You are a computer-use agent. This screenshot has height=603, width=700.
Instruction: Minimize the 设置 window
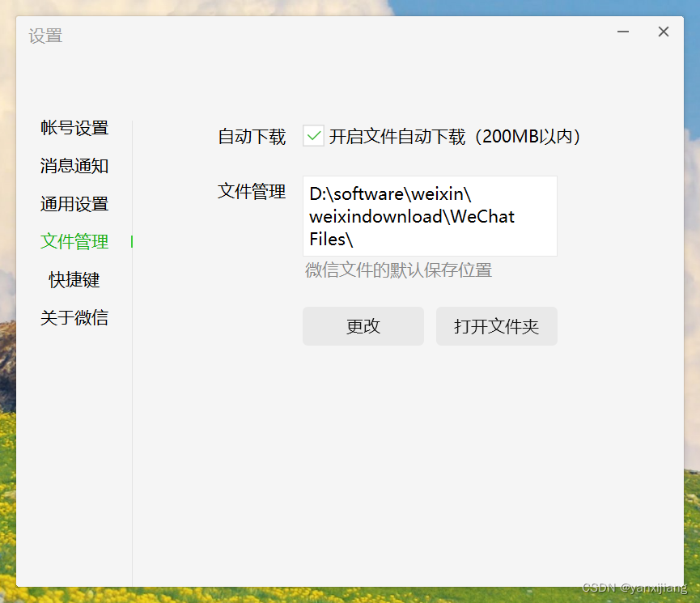(x=623, y=32)
